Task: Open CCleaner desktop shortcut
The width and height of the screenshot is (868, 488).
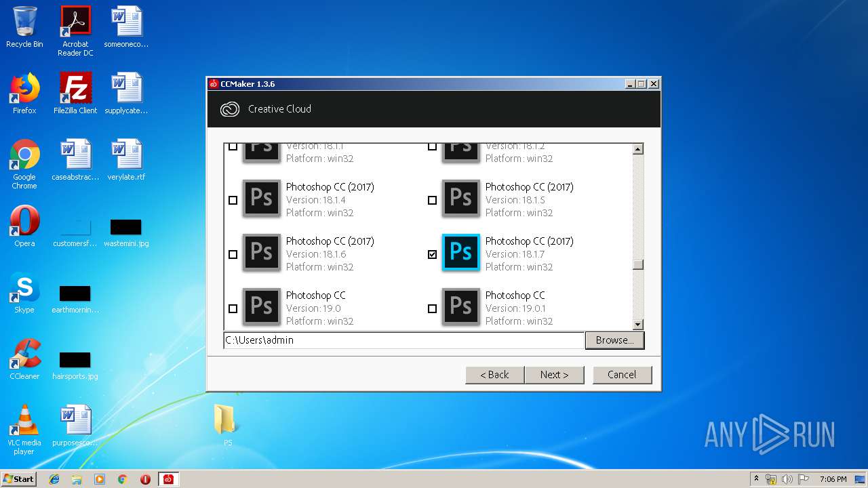Action: tap(24, 359)
